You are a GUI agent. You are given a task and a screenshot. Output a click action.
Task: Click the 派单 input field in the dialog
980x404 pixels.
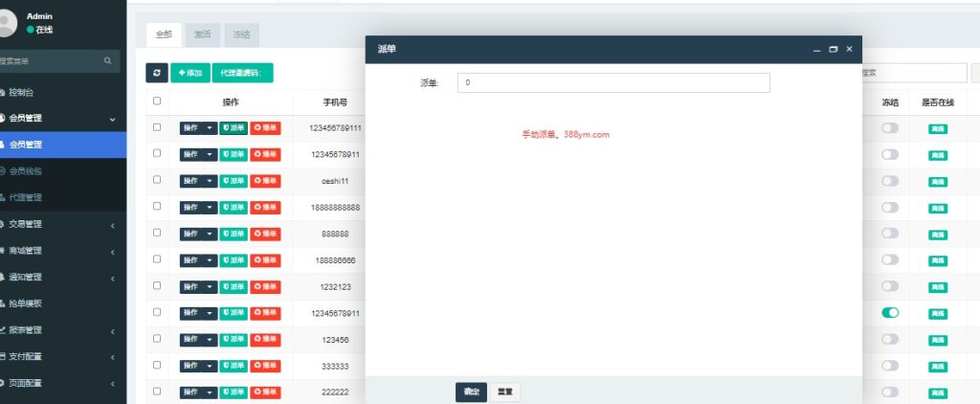coord(613,83)
